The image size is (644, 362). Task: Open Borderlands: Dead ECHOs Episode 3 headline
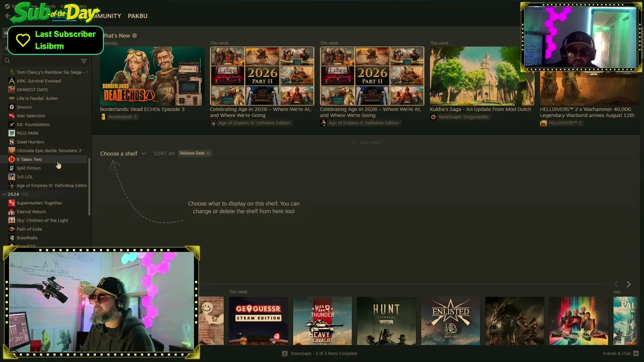(142, 109)
